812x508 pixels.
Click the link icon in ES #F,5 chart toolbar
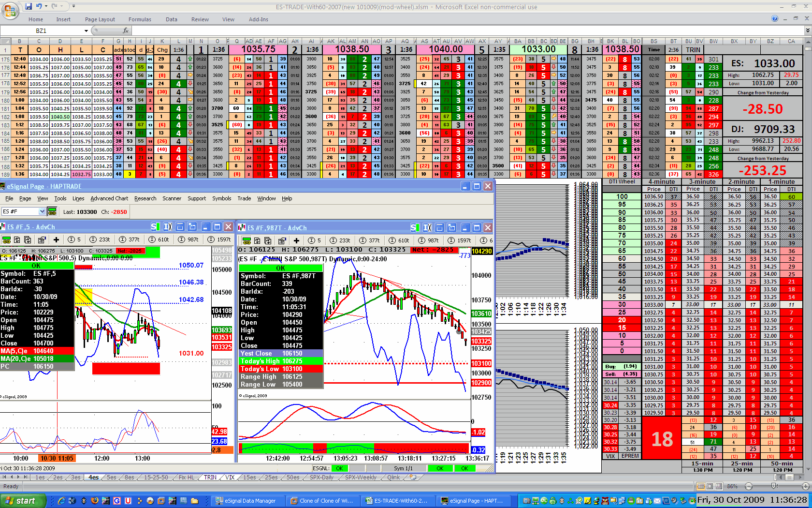[7, 239]
